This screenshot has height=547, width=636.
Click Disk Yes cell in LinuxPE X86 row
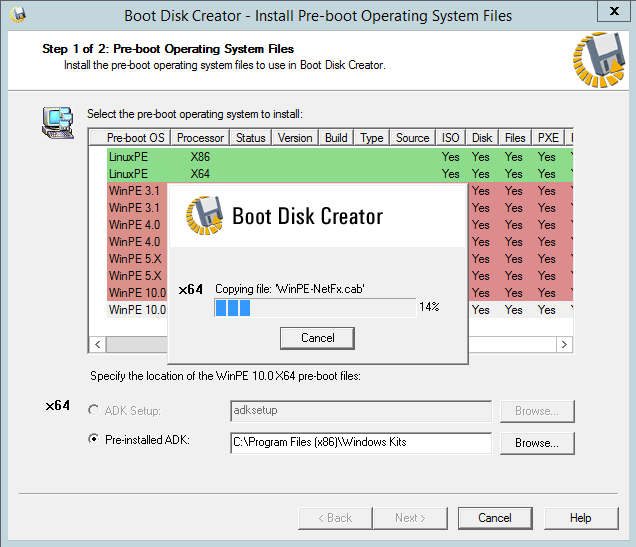[481, 157]
